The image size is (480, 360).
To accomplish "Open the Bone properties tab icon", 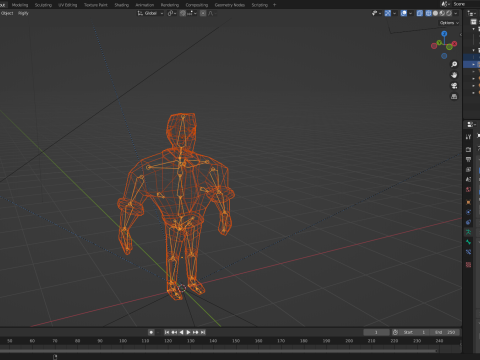I will 468,242.
